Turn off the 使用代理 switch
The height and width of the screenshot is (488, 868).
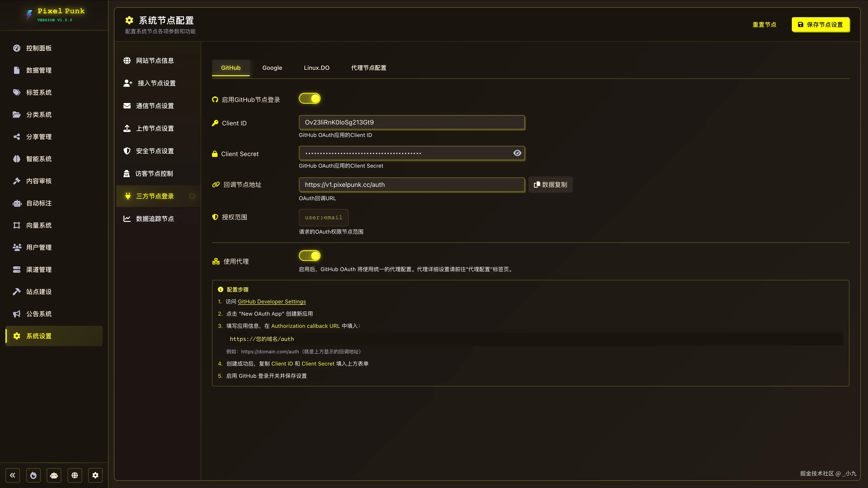310,256
